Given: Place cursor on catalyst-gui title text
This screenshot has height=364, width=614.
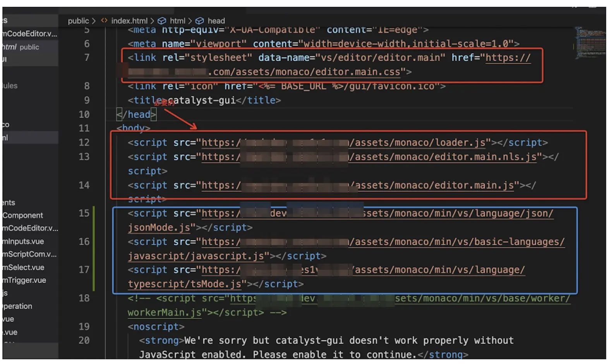Looking at the screenshot, I should pos(202,100).
